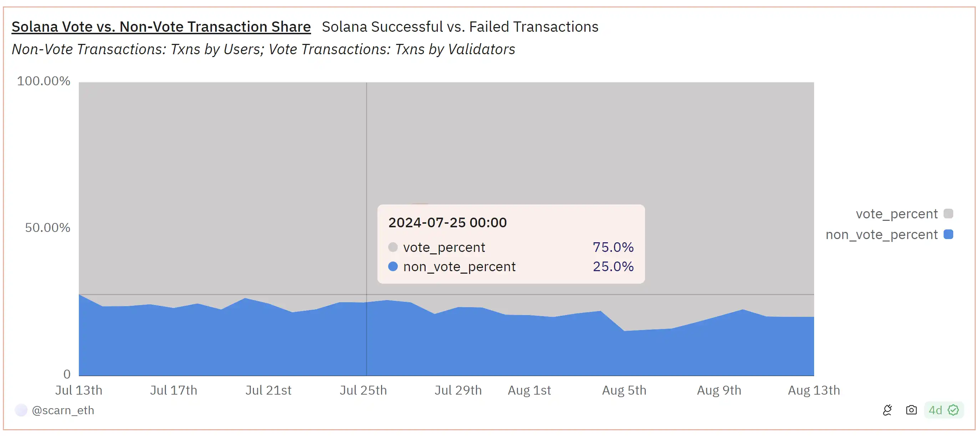This screenshot has width=980, height=436.
Task: Click the Solana Successful vs. Failed Transactions heading
Action: (459, 27)
